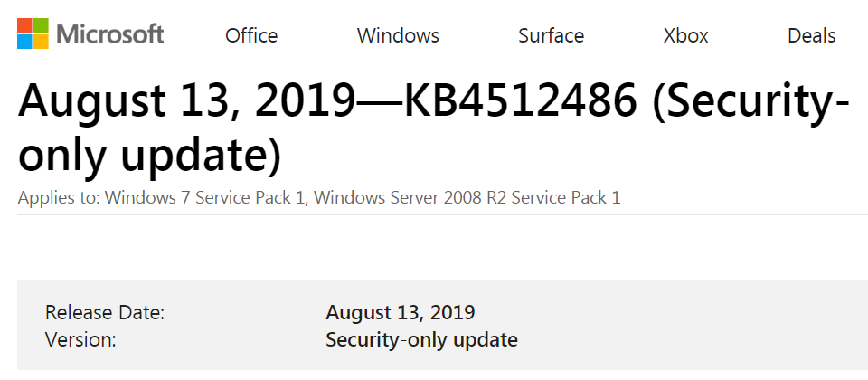Click the bold "August 13, 2019" release date value
The height and width of the screenshot is (380, 868).
point(400,313)
